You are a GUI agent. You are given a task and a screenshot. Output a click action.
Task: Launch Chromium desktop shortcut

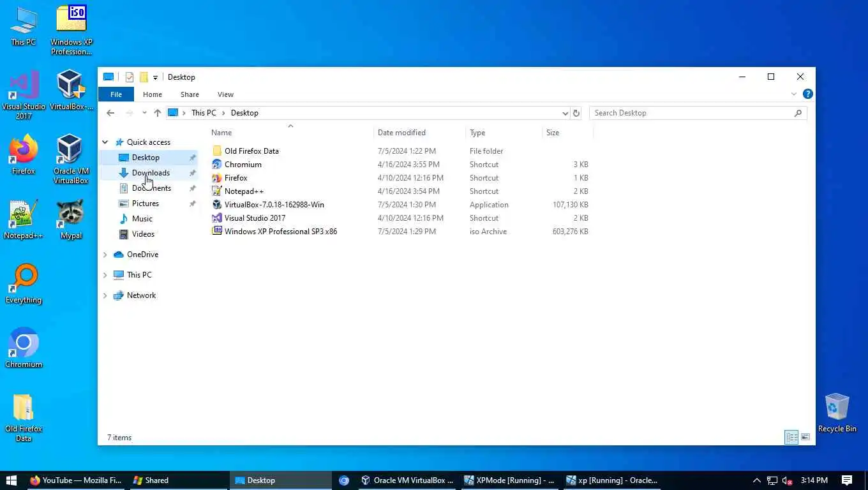pos(24,348)
